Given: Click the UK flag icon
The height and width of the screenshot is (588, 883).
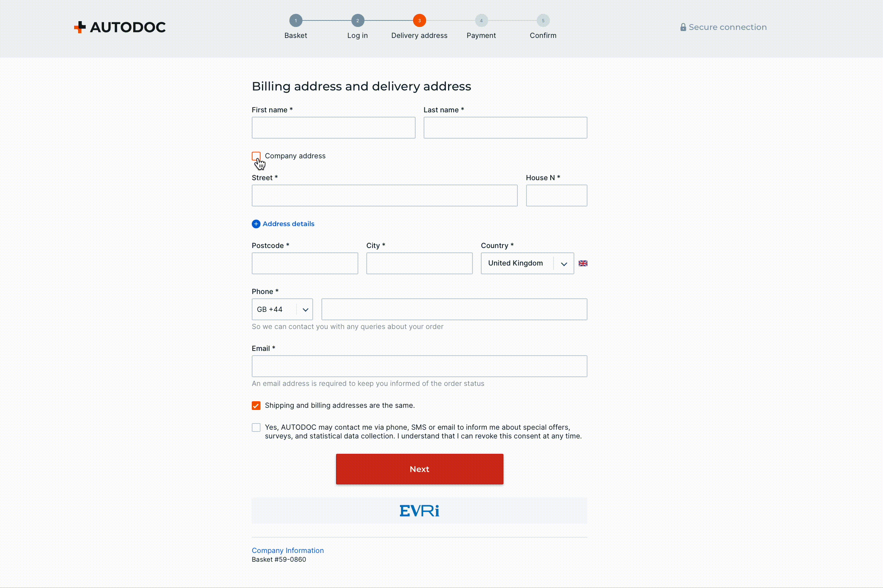Looking at the screenshot, I should [583, 263].
